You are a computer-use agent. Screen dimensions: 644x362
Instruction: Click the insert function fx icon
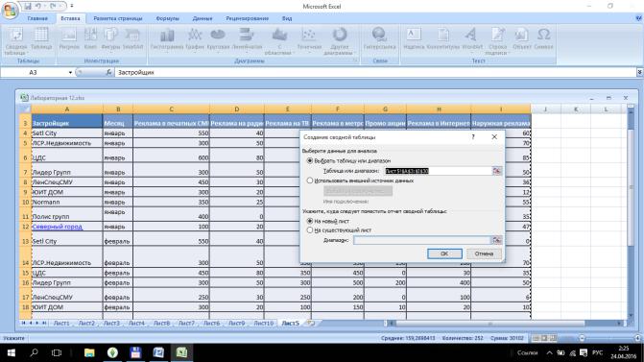click(108, 72)
